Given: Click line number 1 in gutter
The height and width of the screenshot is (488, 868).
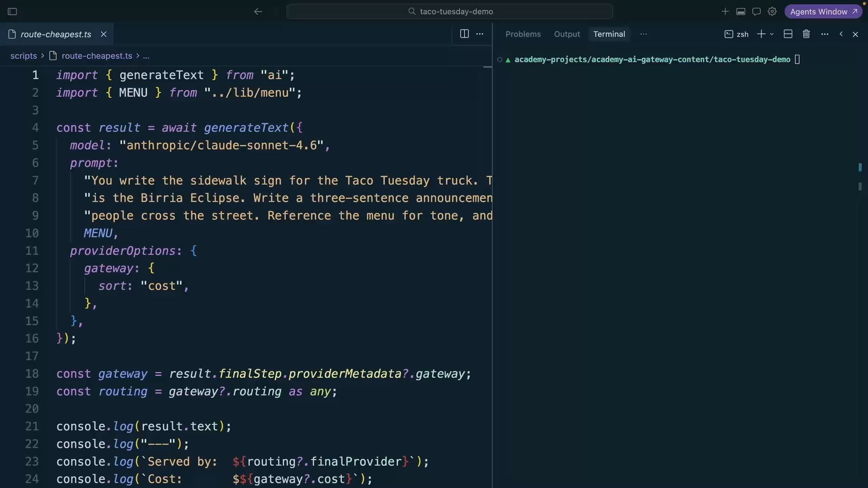Looking at the screenshot, I should [x=35, y=75].
